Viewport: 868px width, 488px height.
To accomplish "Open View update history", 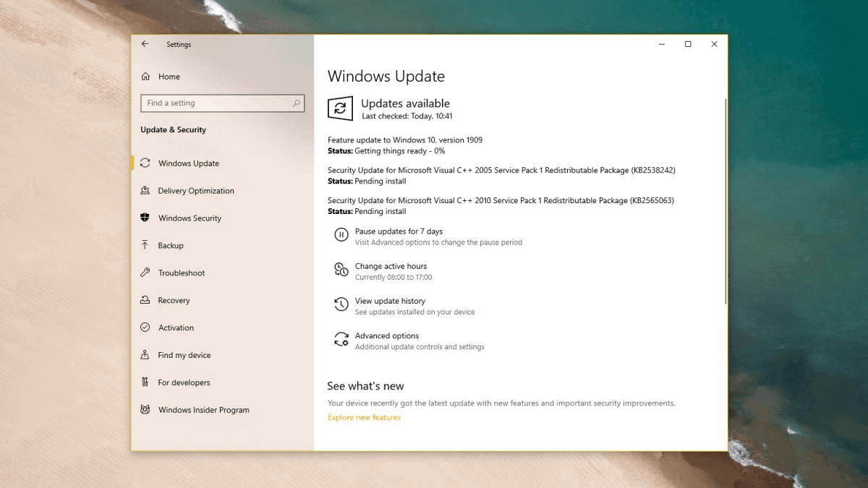I will pyautogui.click(x=391, y=301).
